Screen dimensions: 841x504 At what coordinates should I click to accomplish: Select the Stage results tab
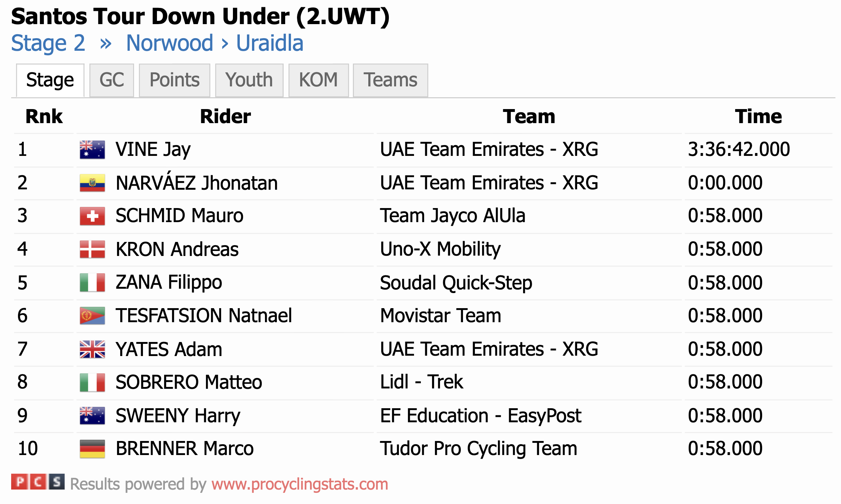(x=50, y=80)
